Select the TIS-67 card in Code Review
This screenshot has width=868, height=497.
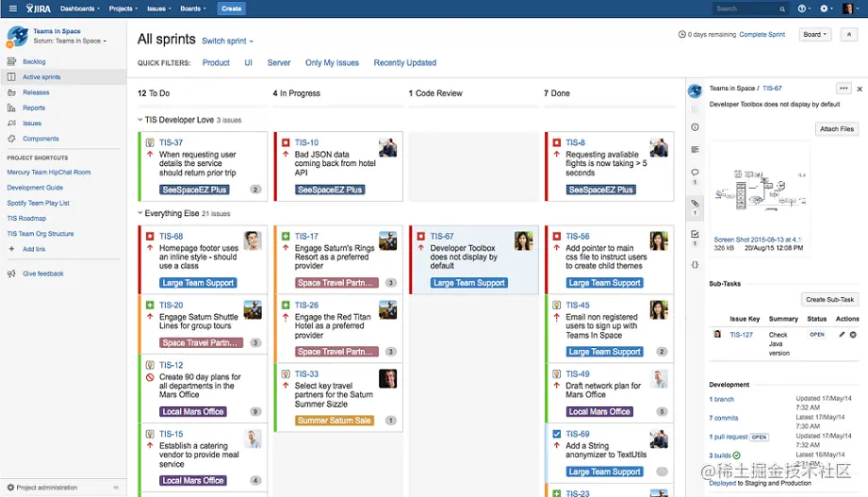[474, 259]
